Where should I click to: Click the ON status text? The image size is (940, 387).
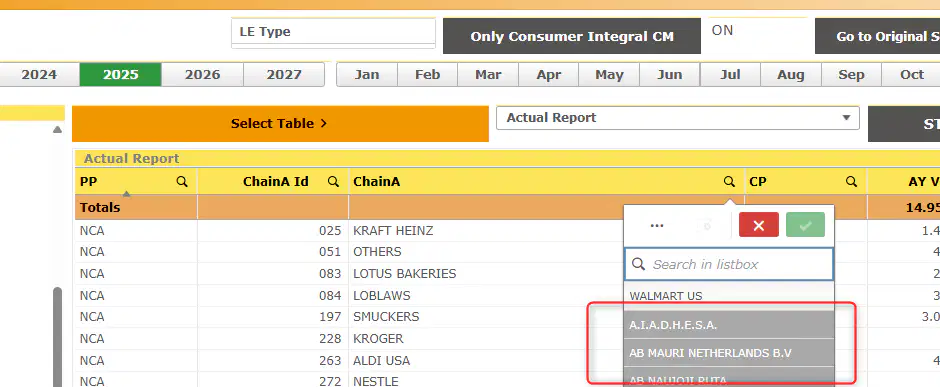[722, 30]
